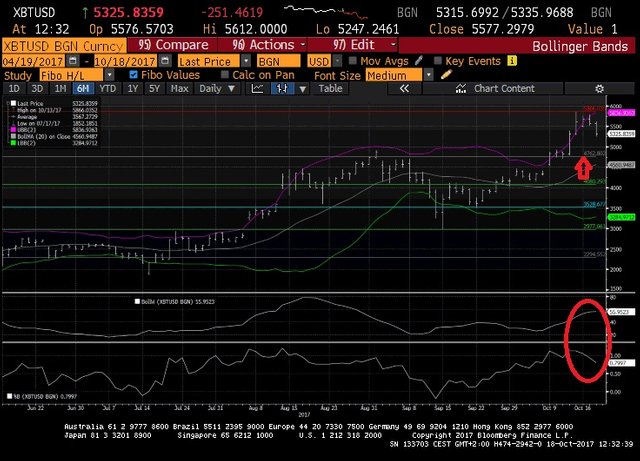Open the Font Size Medium dropdown
Screen dimensions: 640x461
(x=428, y=75)
